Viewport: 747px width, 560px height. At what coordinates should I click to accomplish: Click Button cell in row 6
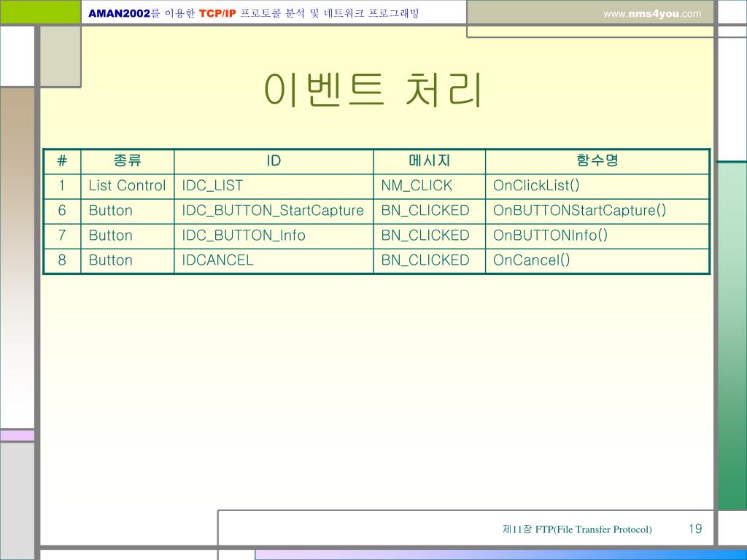click(x=127, y=211)
